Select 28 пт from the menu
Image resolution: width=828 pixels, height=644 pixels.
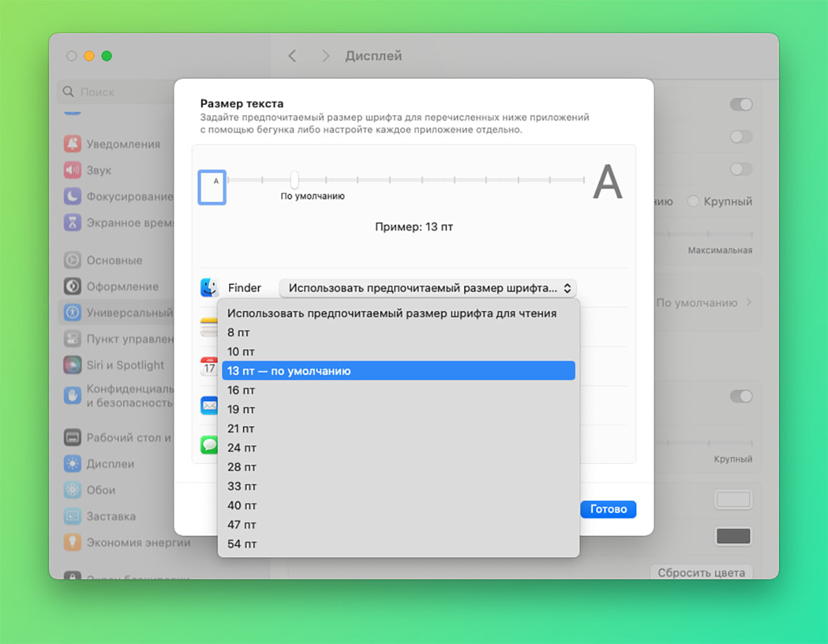[398, 467]
